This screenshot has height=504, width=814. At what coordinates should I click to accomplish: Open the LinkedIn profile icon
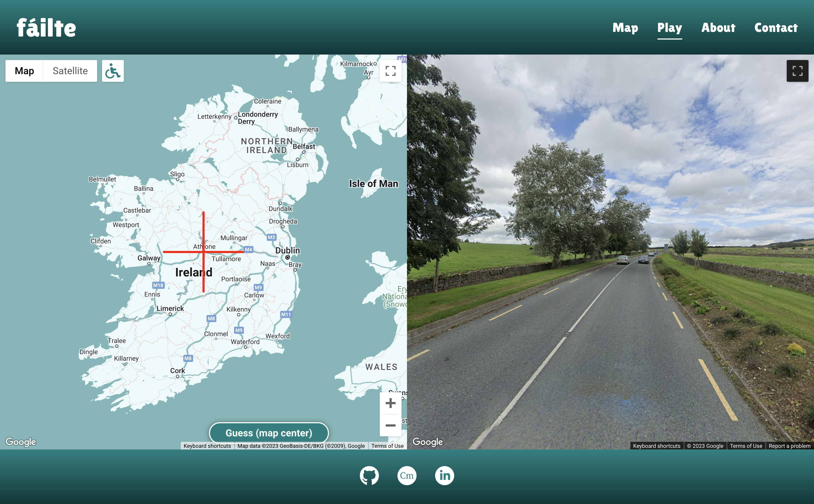(x=444, y=475)
